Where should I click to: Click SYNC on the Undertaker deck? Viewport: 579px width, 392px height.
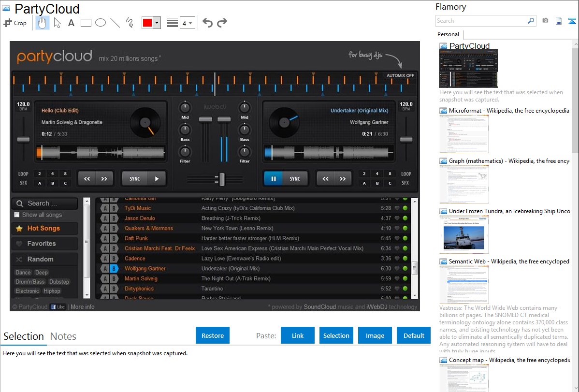click(x=295, y=179)
